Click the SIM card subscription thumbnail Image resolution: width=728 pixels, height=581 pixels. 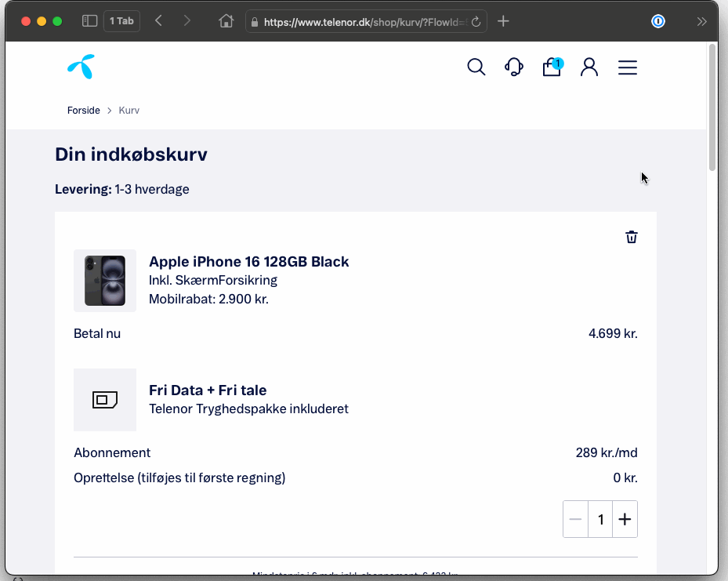[x=105, y=400]
